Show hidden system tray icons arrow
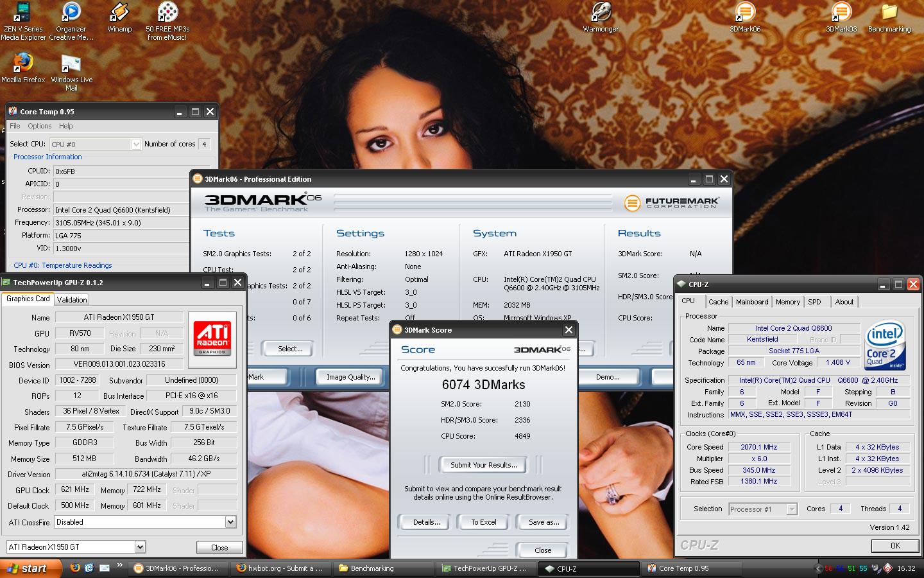This screenshot has width=924, height=578. point(818,568)
